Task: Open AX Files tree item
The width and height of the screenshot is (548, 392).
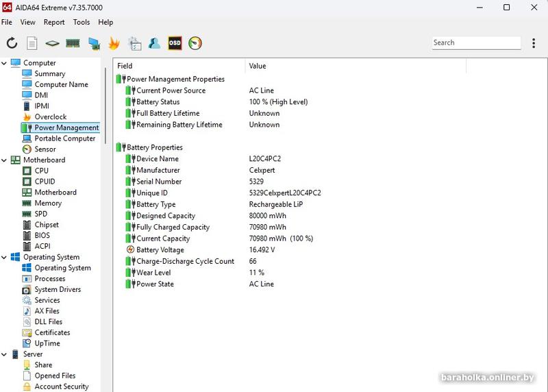Action: point(40,311)
